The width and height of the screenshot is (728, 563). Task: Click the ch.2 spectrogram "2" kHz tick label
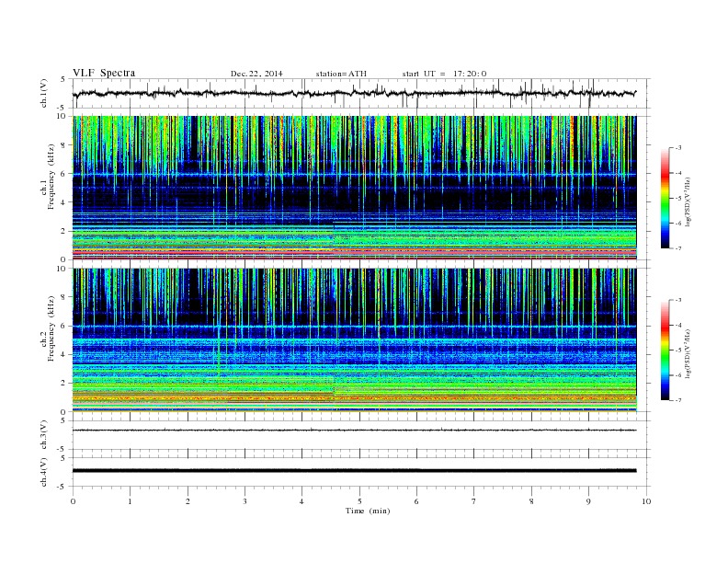64,384
